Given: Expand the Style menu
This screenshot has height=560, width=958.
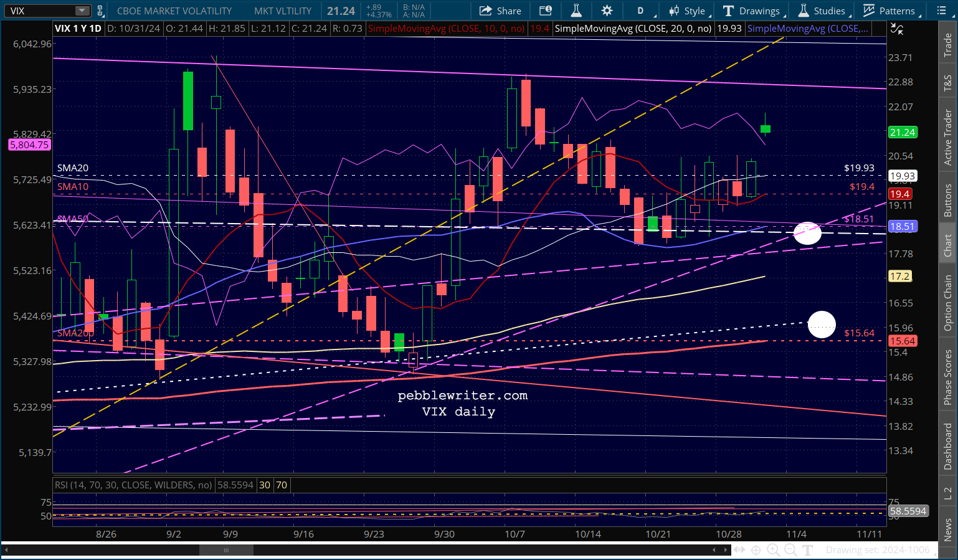Looking at the screenshot, I should click(688, 11).
